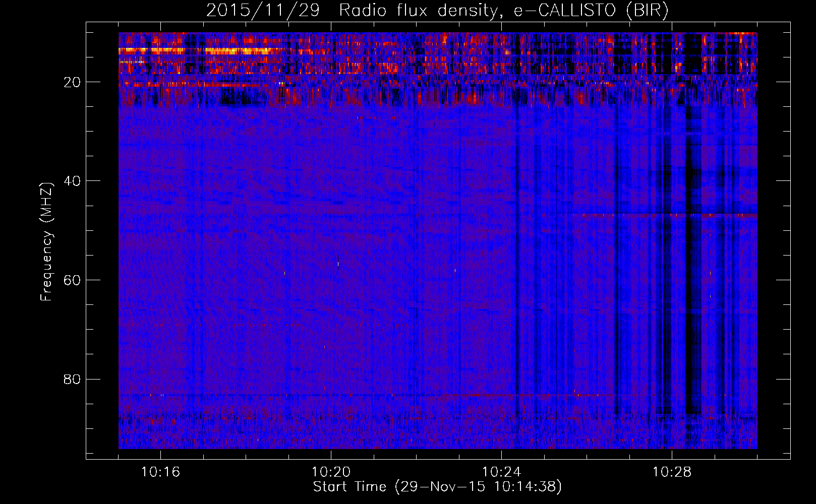Image resolution: width=816 pixels, height=504 pixels.
Task: Select the 60 MHz frequency tick label
Action: (73, 280)
